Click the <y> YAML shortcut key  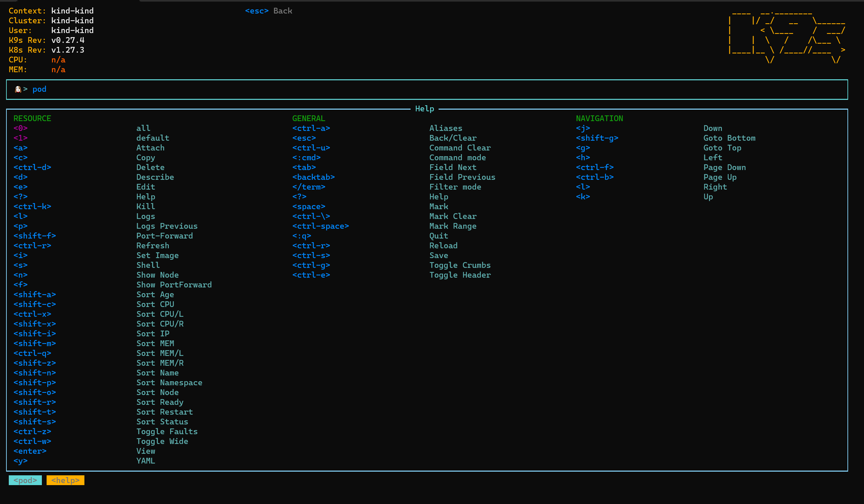(21, 461)
